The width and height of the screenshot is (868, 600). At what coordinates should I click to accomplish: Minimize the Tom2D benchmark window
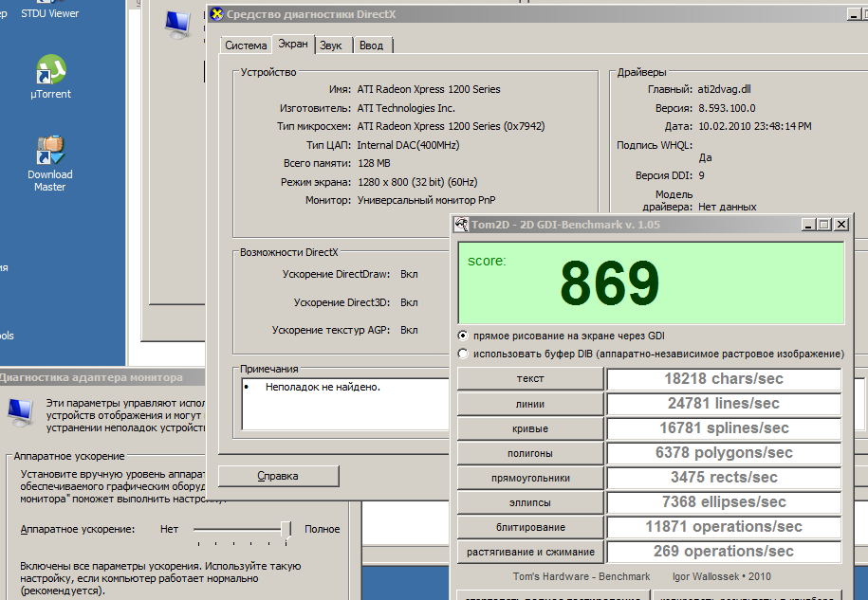click(x=808, y=225)
